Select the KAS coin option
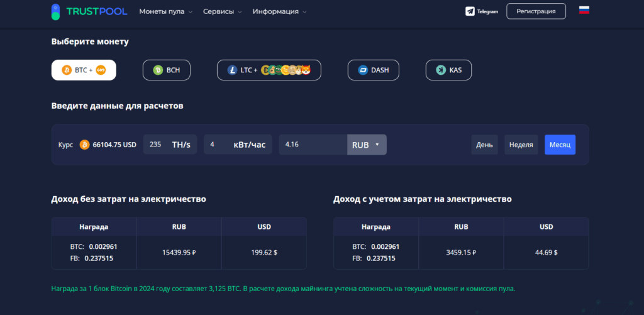The height and width of the screenshot is (315, 644). click(x=448, y=70)
